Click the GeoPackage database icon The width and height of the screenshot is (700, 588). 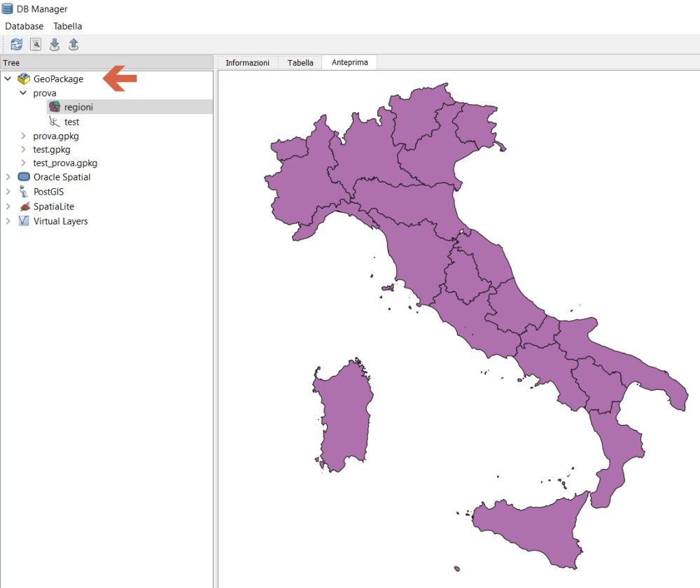pyautogui.click(x=24, y=79)
